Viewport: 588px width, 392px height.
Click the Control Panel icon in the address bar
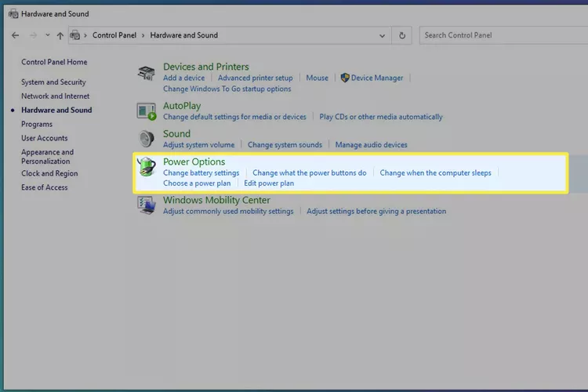(x=75, y=35)
